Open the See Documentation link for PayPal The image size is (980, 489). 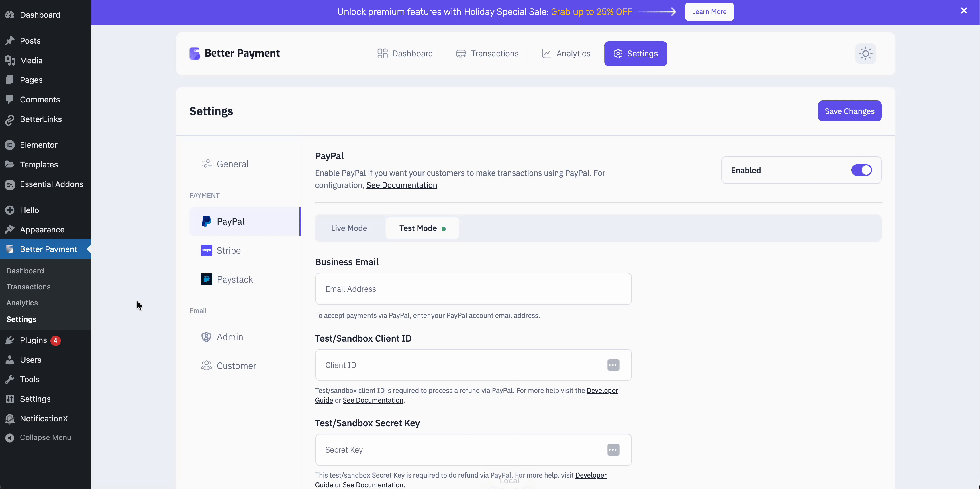pyautogui.click(x=401, y=185)
